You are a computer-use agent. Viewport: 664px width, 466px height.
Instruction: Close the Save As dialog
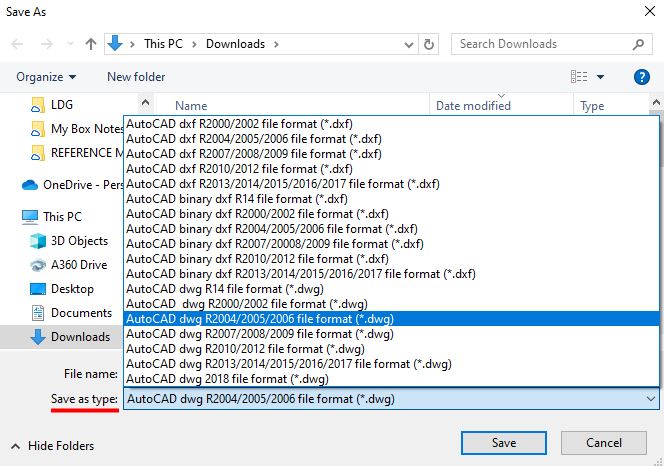click(650, 11)
